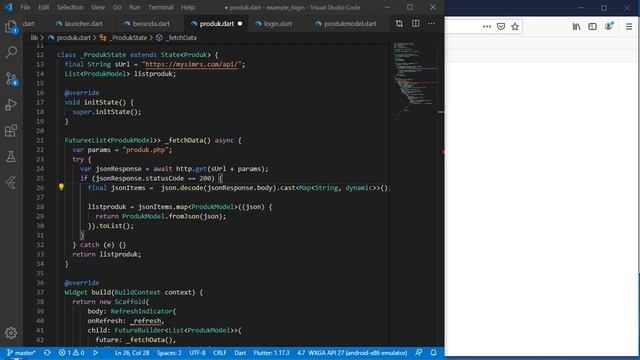The height and width of the screenshot is (360, 640).
Task: Click line number 21 in the gutter
Action: (40, 140)
